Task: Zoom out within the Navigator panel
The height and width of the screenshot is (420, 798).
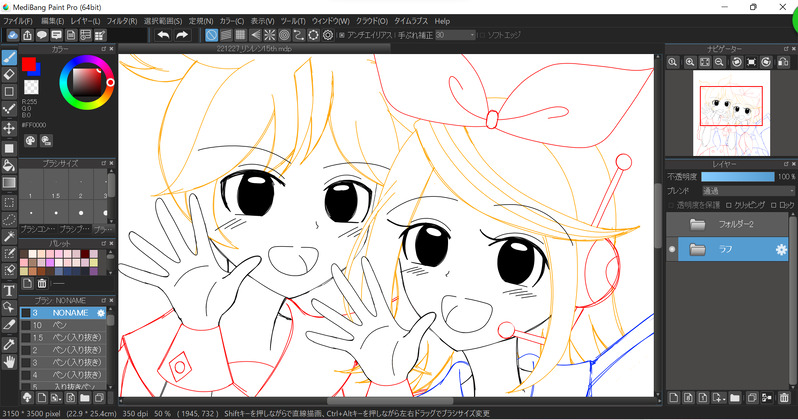Action: click(719, 62)
